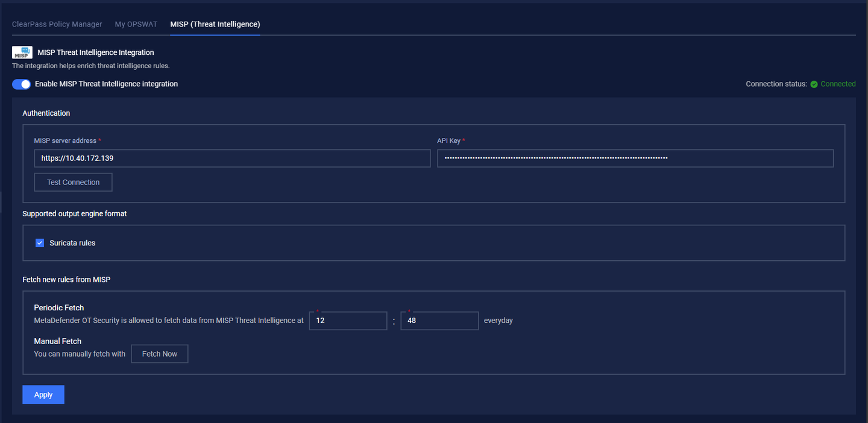Click the Periodic Fetch label

[59, 308]
